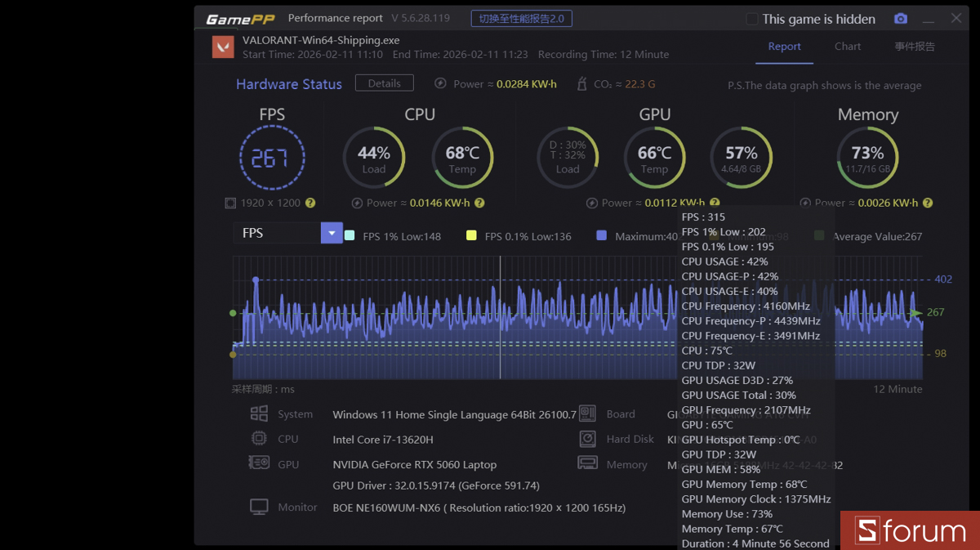Click the Monitor display icon
980x550 pixels.
click(x=259, y=506)
